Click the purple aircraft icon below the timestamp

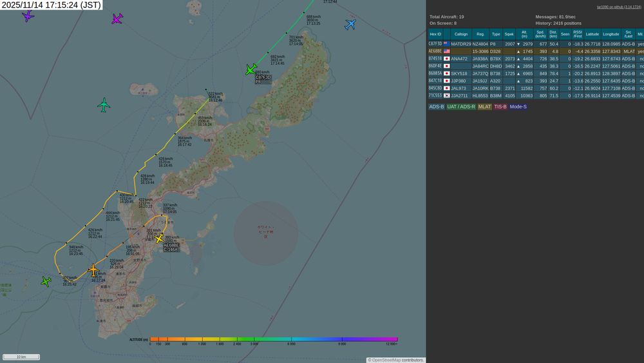click(x=28, y=15)
